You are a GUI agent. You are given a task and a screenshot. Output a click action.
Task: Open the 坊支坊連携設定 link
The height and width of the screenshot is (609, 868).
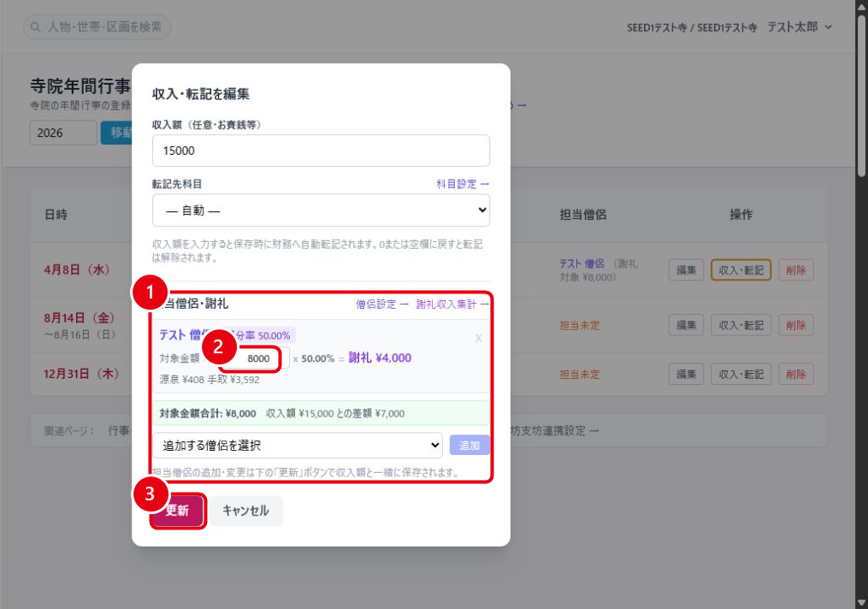[x=554, y=431]
